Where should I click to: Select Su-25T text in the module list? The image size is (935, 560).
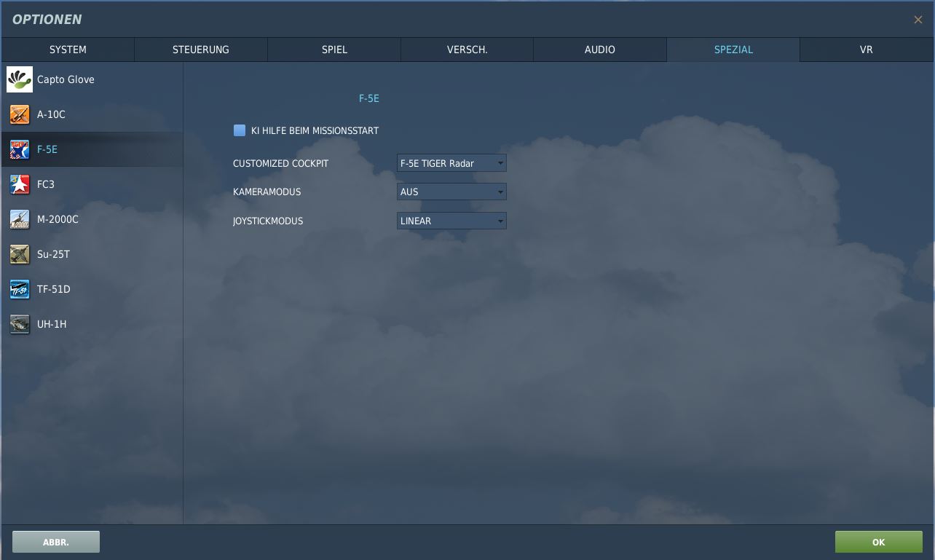coord(53,254)
